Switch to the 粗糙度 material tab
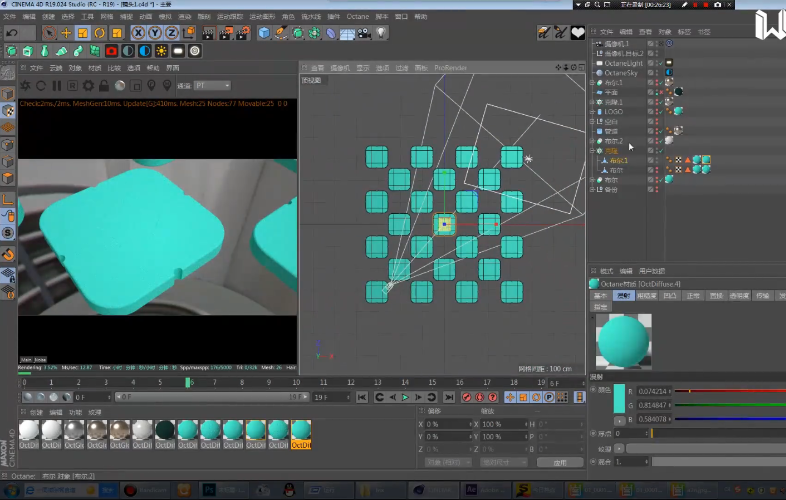 click(647, 296)
